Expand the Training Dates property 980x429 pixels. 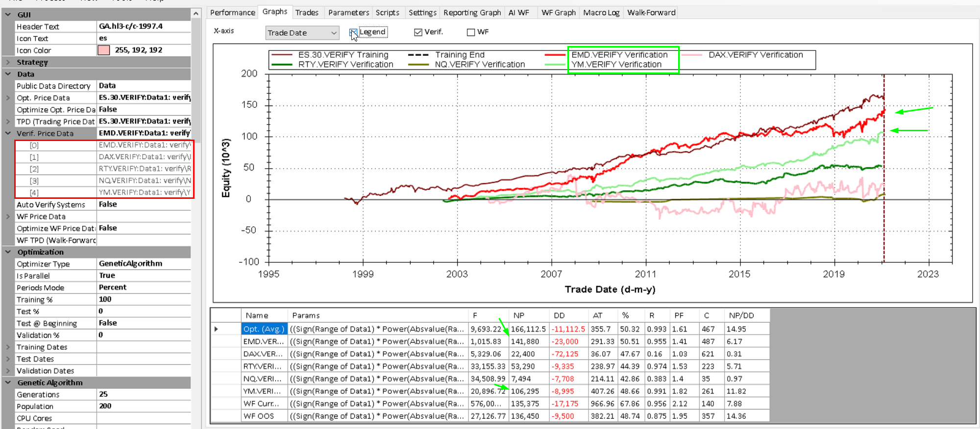tap(8, 347)
